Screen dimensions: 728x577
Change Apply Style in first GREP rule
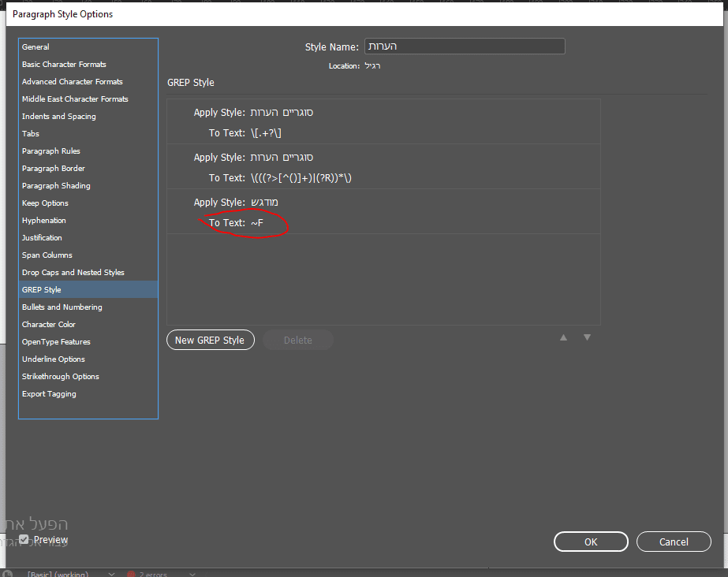(x=282, y=112)
